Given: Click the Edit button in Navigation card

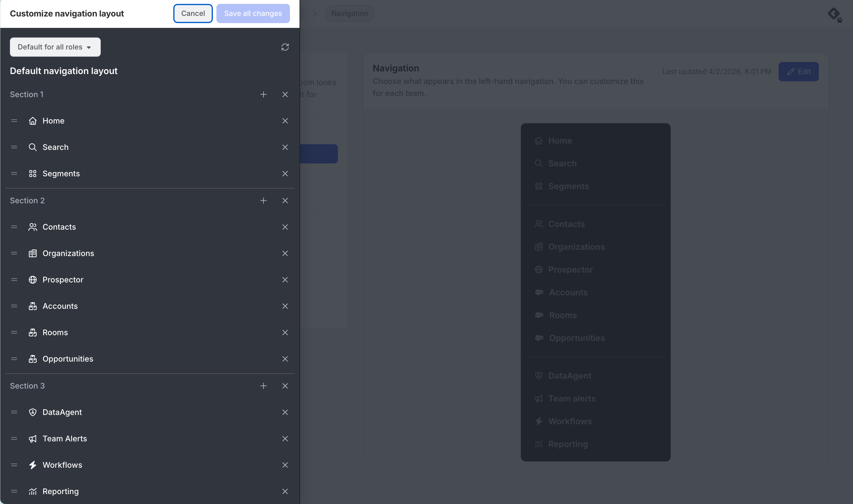Looking at the screenshot, I should pos(798,72).
